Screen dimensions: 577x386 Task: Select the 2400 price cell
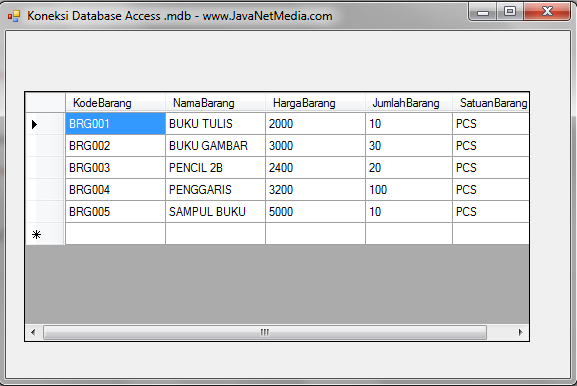click(315, 168)
